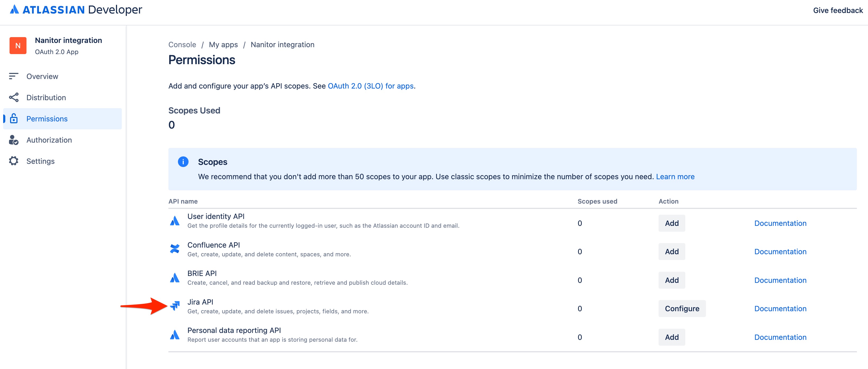868x369 pixels.
Task: Click Give feedback
Action: coord(838,10)
